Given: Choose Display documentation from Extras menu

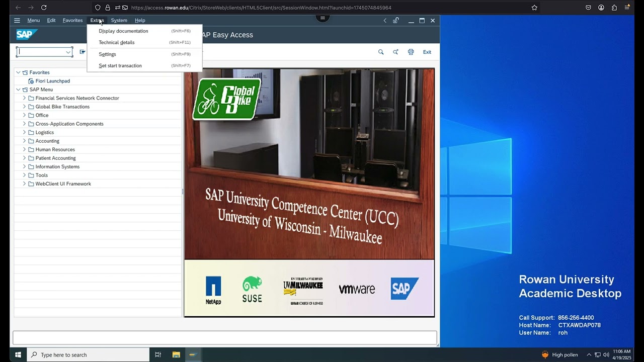Looking at the screenshot, I should tap(144, 31).
